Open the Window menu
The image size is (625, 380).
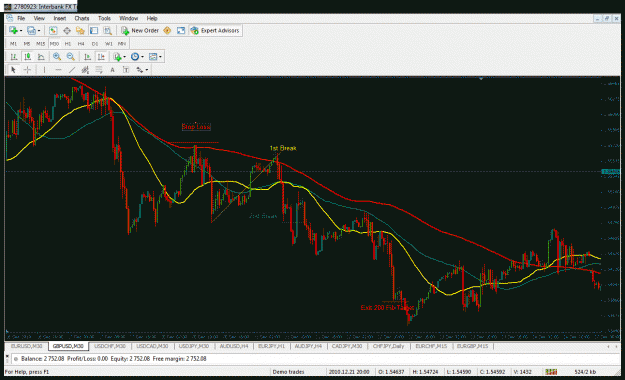coord(128,18)
